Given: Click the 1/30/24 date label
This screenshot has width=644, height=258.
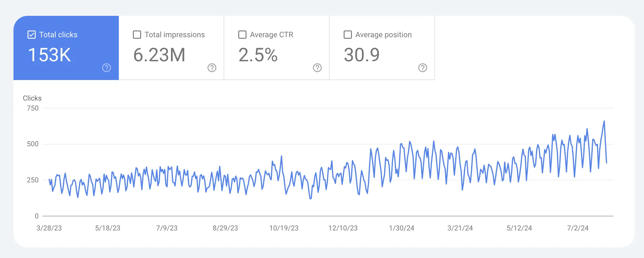Looking at the screenshot, I should 402,228.
